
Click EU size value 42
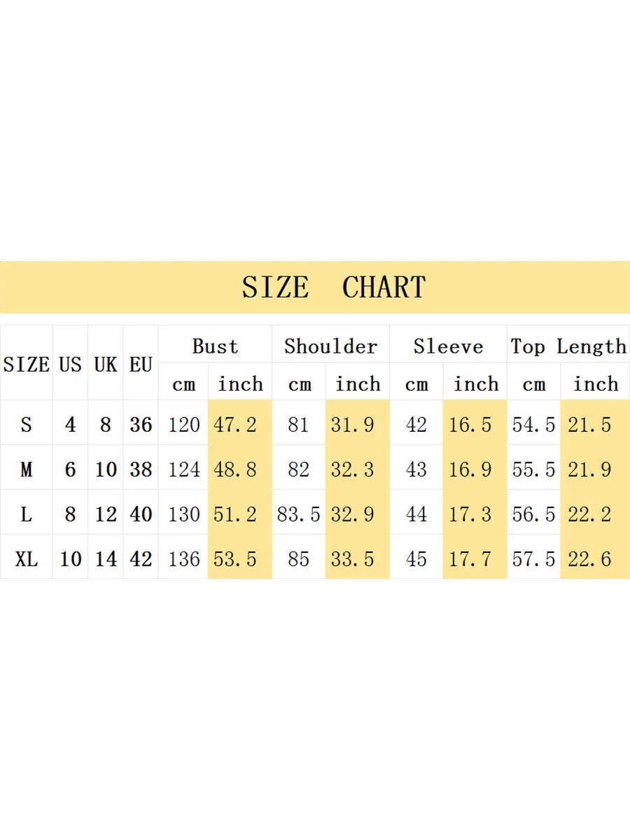[141, 559]
